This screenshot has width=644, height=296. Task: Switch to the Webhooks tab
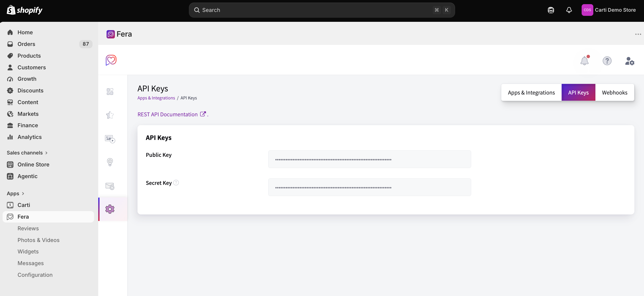615,92
